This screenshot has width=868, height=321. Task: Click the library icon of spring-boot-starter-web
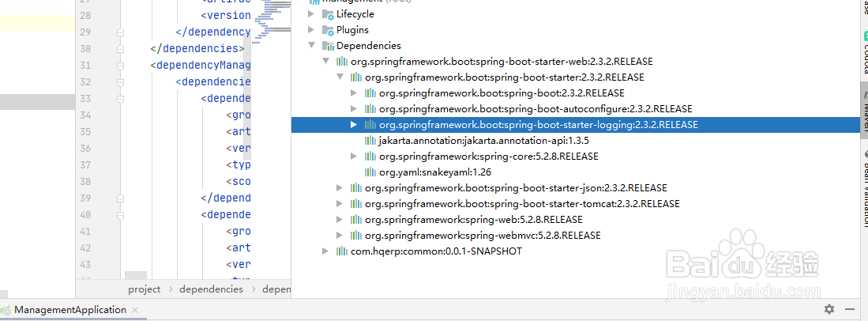click(x=342, y=61)
